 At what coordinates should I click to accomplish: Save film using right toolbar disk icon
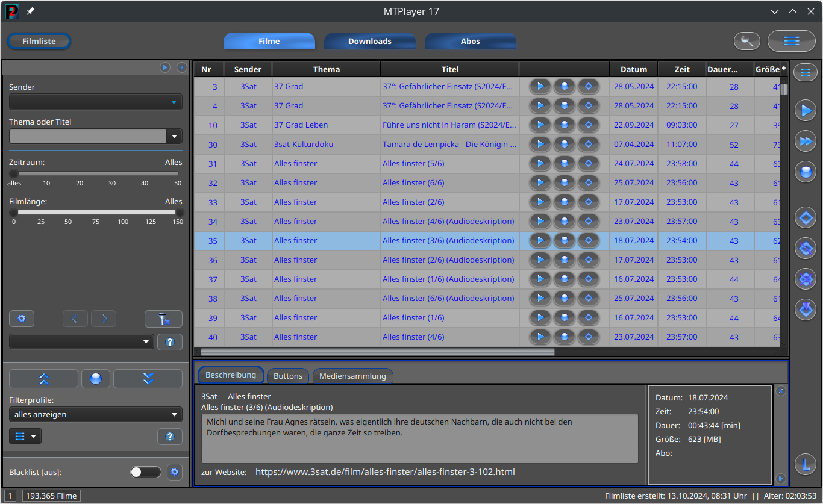[805, 172]
